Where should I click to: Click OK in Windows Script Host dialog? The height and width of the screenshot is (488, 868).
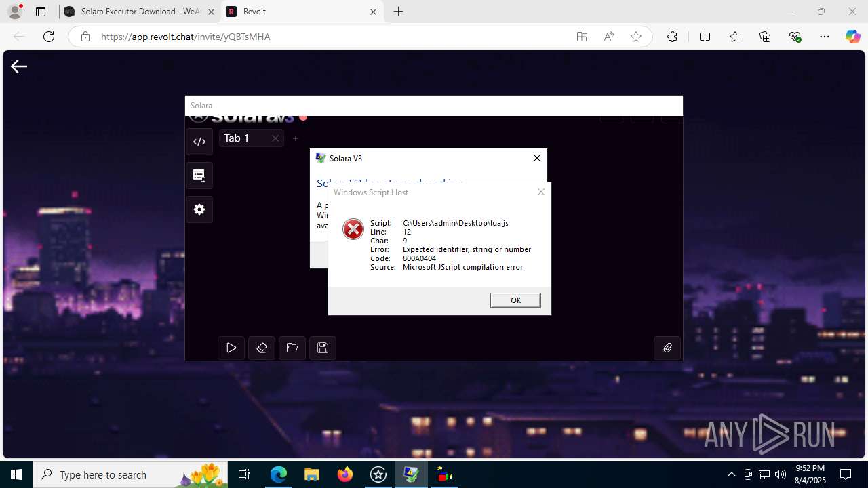(515, 300)
